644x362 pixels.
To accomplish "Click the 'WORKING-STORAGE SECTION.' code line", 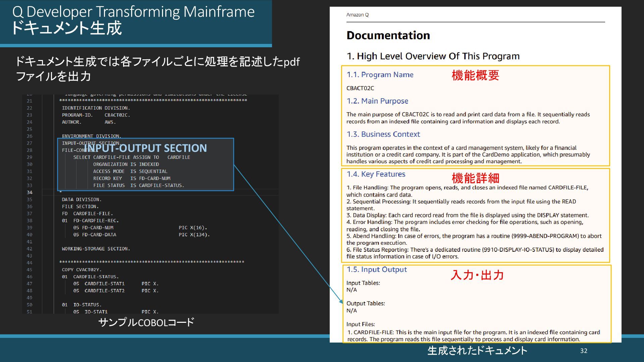I will point(96,249).
